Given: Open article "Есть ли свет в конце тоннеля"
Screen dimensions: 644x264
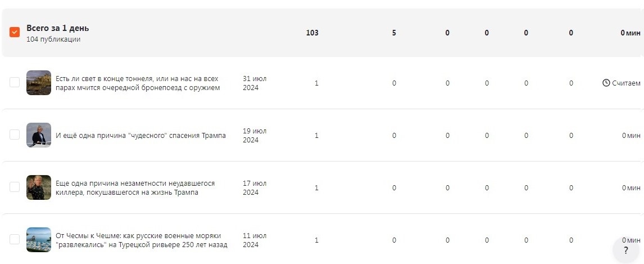Looking at the screenshot, I should [138, 83].
